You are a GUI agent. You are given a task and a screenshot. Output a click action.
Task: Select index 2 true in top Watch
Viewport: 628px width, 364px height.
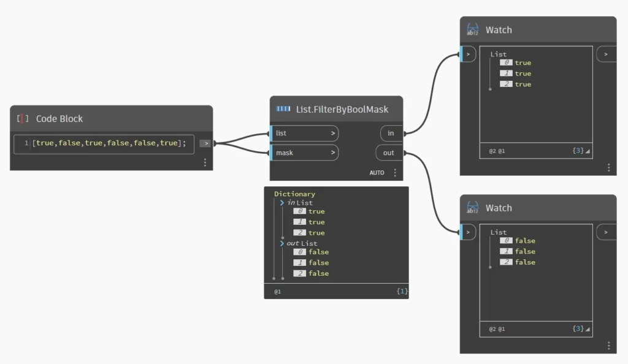coord(515,85)
